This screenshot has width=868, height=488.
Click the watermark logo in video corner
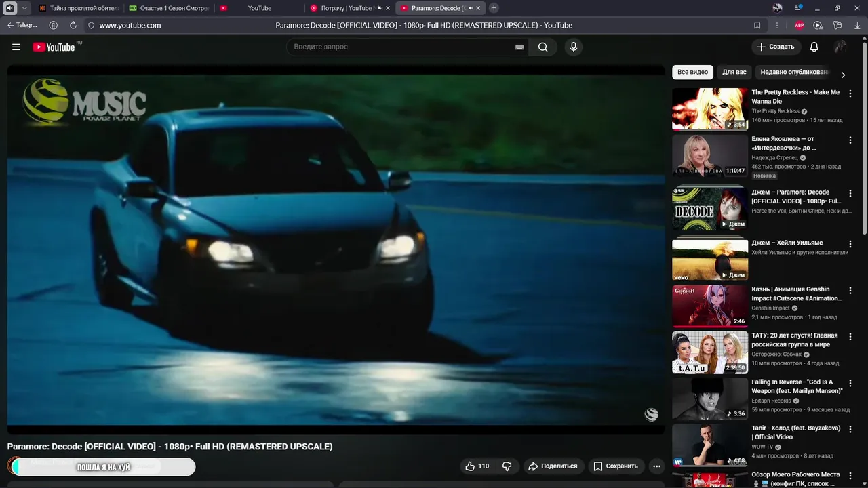pyautogui.click(x=651, y=415)
